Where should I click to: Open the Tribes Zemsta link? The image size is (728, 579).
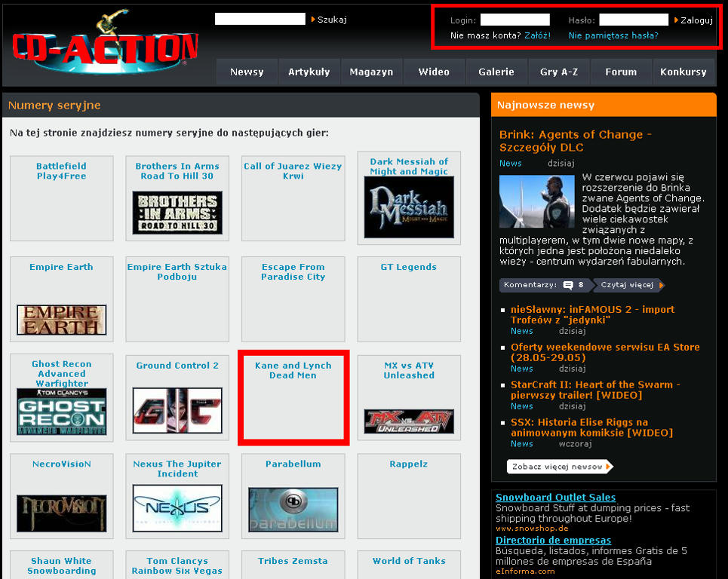pyautogui.click(x=293, y=561)
